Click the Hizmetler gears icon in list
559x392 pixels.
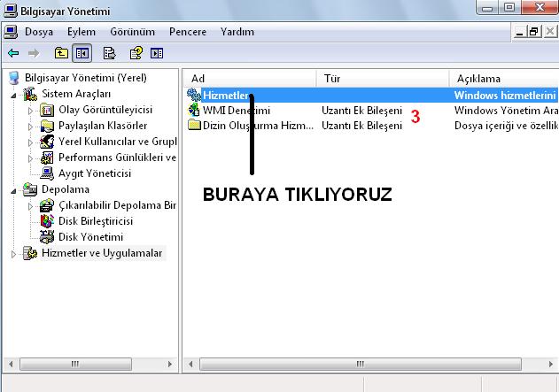(x=194, y=95)
